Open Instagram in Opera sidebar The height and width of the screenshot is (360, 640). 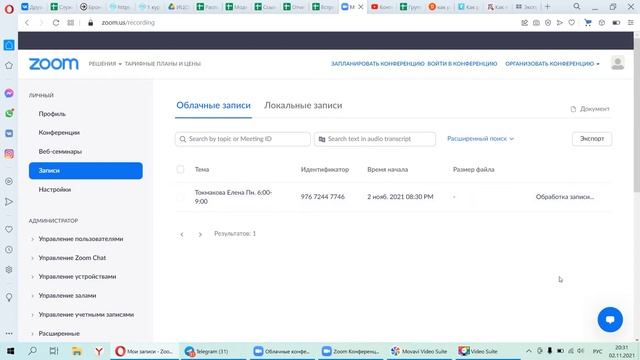[9, 153]
